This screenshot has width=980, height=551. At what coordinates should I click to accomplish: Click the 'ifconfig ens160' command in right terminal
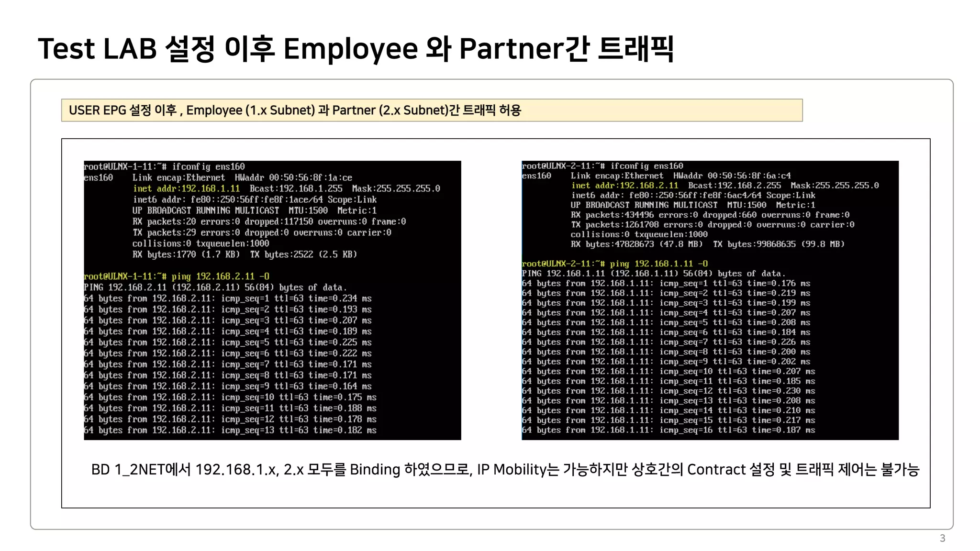click(x=646, y=166)
